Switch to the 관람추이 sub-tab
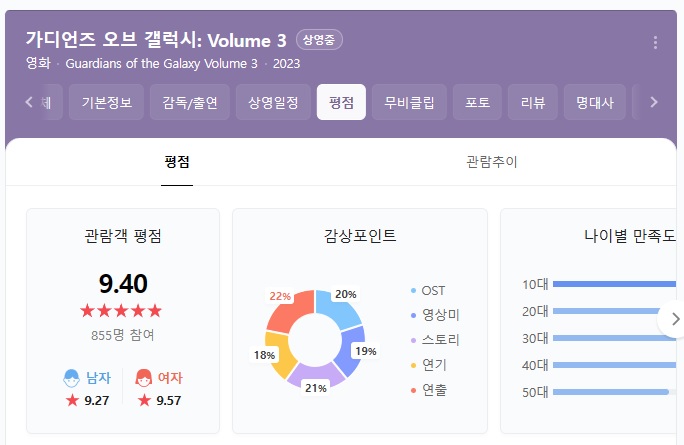 (x=492, y=162)
